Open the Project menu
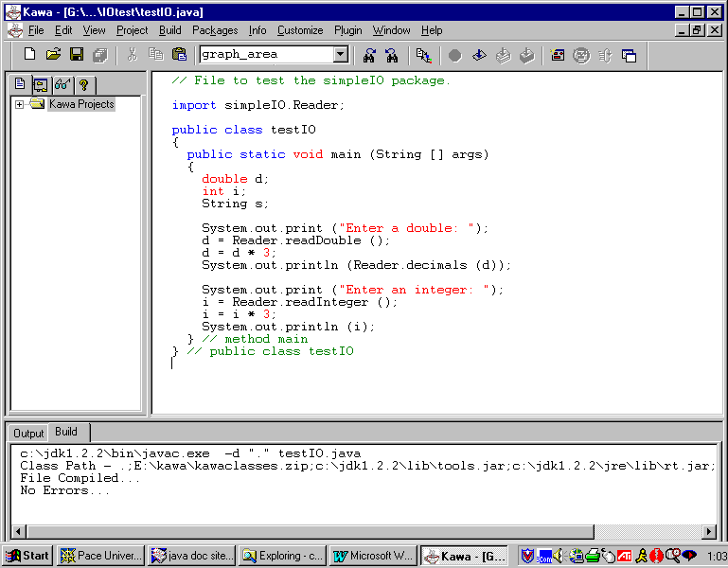This screenshot has height=568, width=728. click(133, 30)
